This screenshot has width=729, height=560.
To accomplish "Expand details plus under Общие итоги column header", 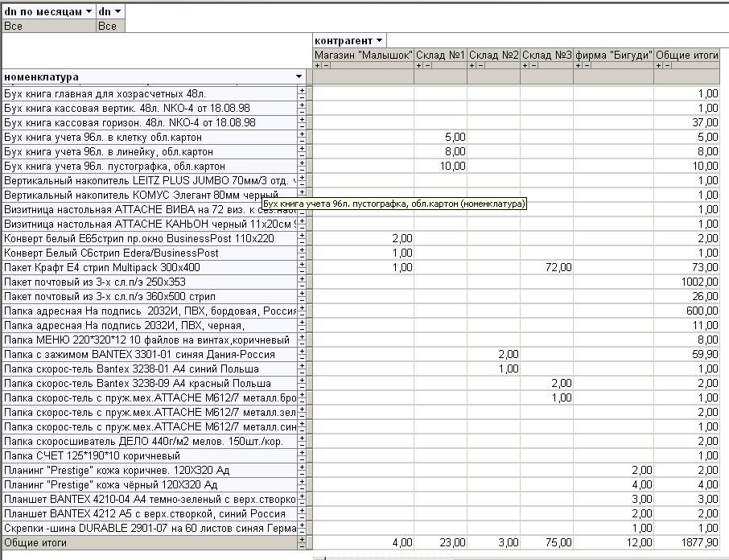I will click(659, 65).
